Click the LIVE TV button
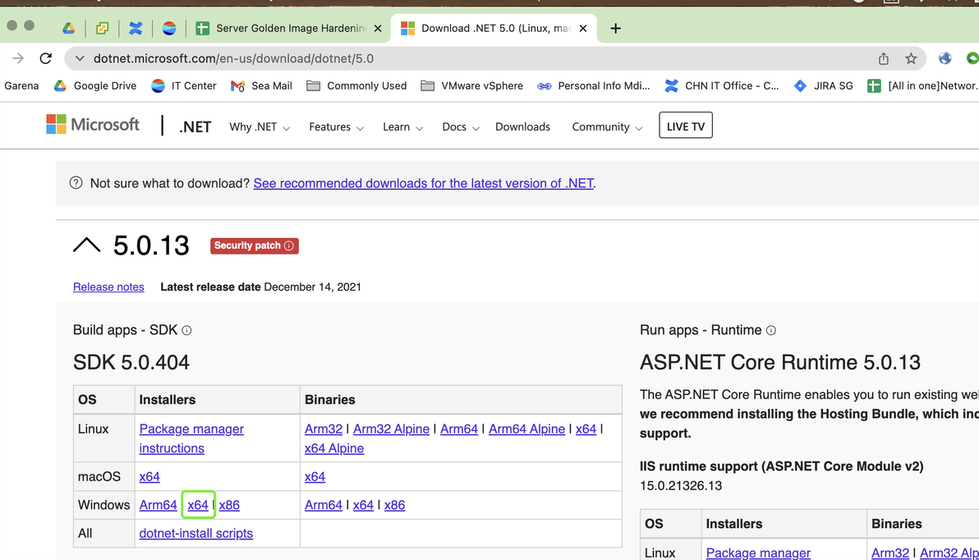The height and width of the screenshot is (560, 979). pos(686,126)
